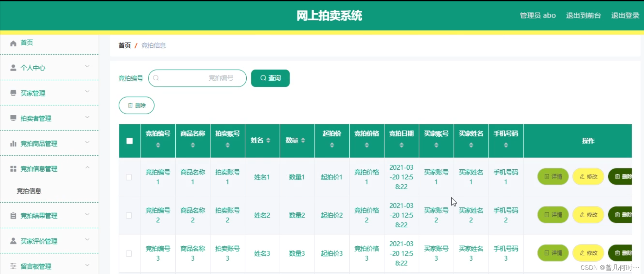Expand the 留言板管理 menu chevron
Image resolution: width=644 pixels, height=274 pixels.
87,265
